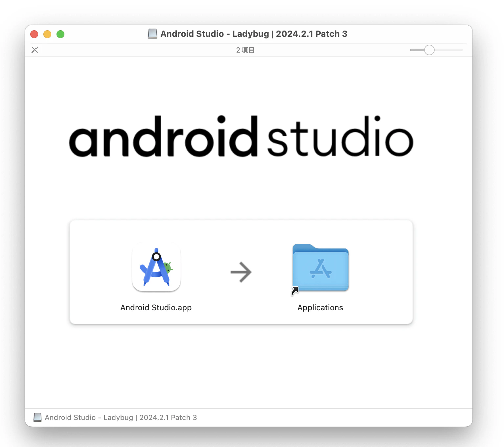The height and width of the screenshot is (447, 504).
Task: Click the disk icon in the bottom path bar
Action: point(37,417)
